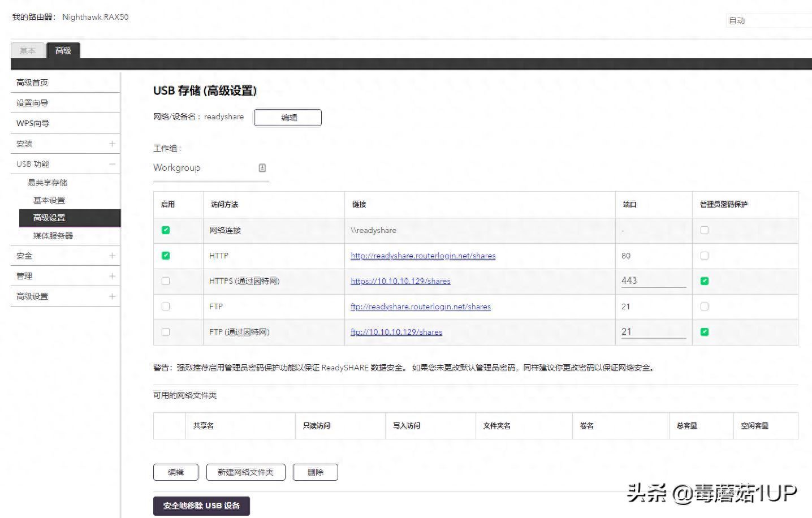Image resolution: width=812 pixels, height=518 pixels.
Task: Enable the FTP access checkbox
Action: pos(165,307)
